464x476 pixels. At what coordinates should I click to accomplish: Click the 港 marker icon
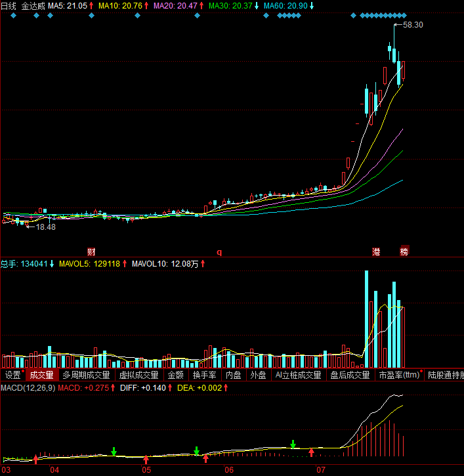click(377, 251)
